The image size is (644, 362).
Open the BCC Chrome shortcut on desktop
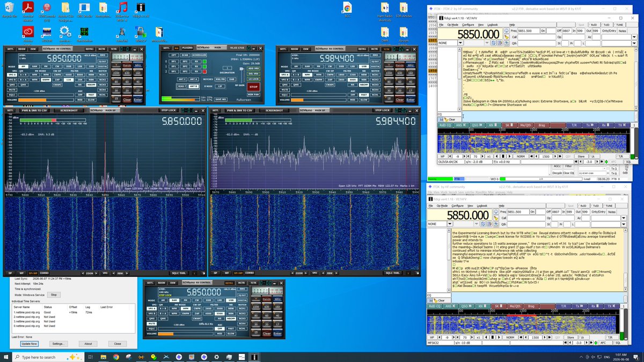(347, 10)
